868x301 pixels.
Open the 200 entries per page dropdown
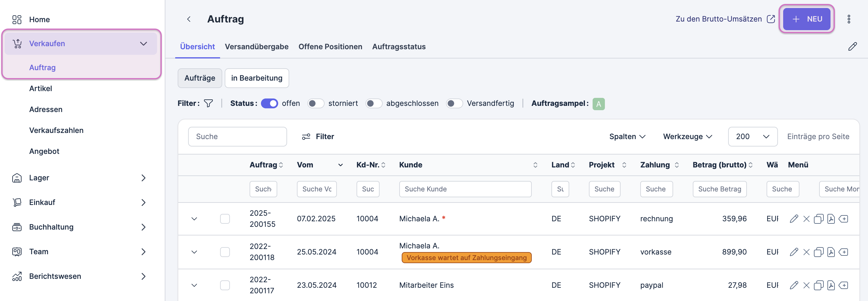(752, 136)
